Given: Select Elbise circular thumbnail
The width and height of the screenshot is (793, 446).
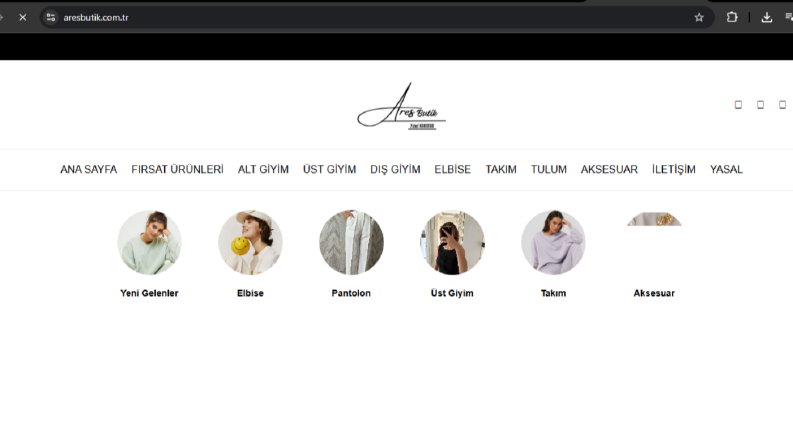Looking at the screenshot, I should click(x=250, y=242).
